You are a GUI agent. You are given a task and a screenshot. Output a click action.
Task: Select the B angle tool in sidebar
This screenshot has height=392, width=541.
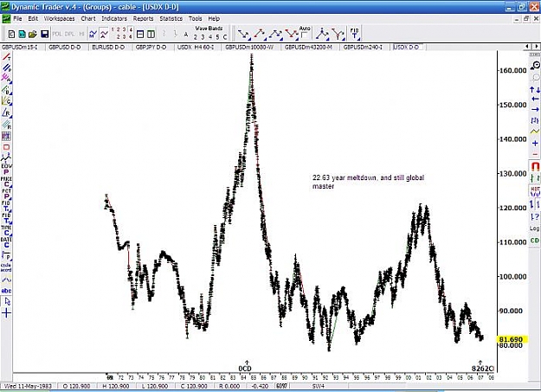(7, 90)
